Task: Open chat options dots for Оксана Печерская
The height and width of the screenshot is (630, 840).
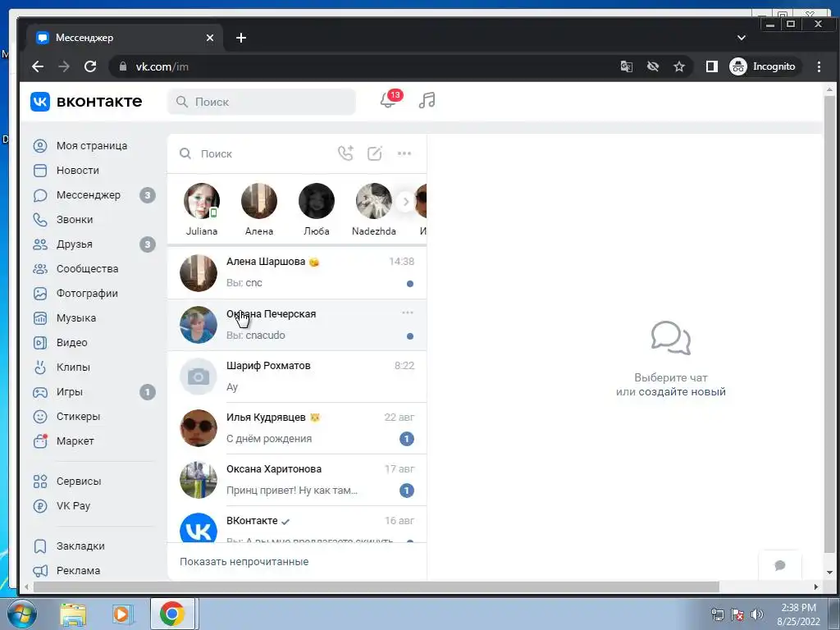Action: click(408, 313)
